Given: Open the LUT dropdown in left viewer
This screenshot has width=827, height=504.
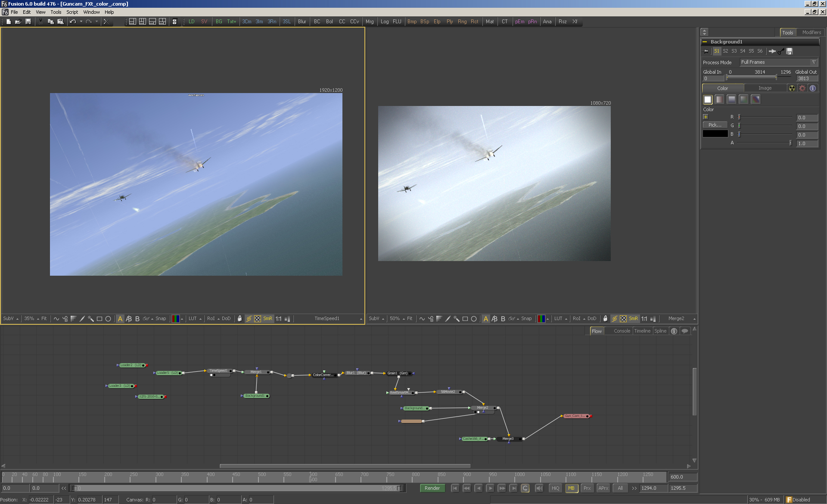Looking at the screenshot, I should click(x=195, y=319).
